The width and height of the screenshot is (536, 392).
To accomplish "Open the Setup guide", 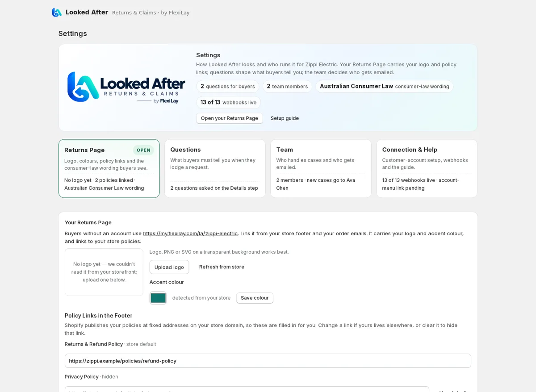I will [x=285, y=118].
